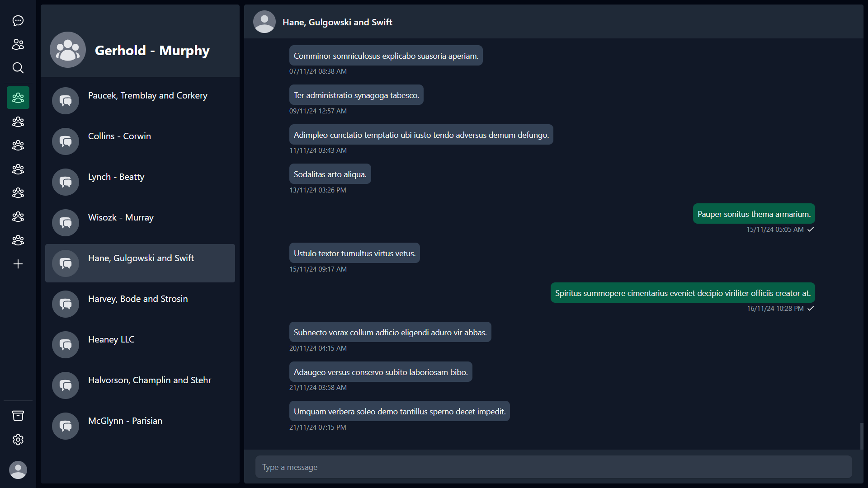Open the Wisozk - Murray chat

point(140,222)
